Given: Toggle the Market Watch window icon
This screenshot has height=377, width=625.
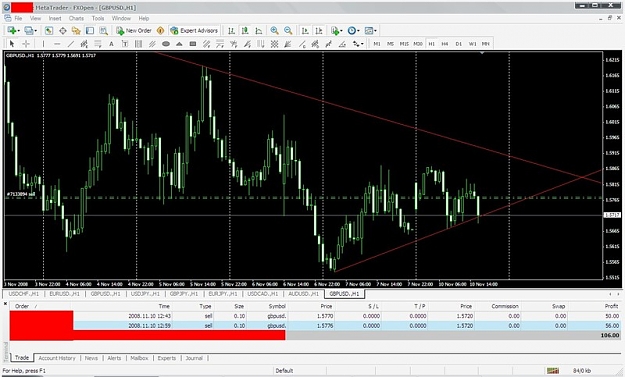Looking at the screenshot, I should pos(49,30).
